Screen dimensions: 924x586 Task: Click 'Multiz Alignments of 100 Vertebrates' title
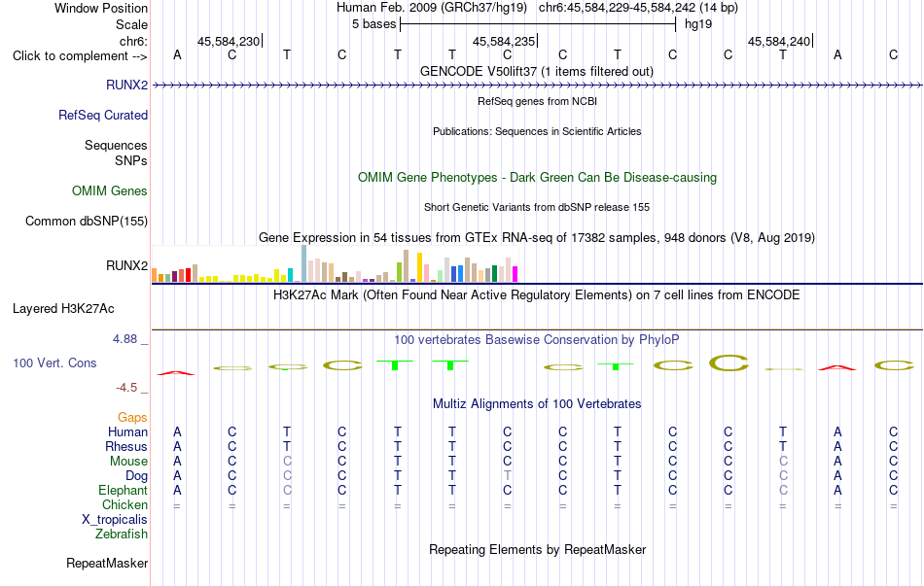(x=537, y=403)
